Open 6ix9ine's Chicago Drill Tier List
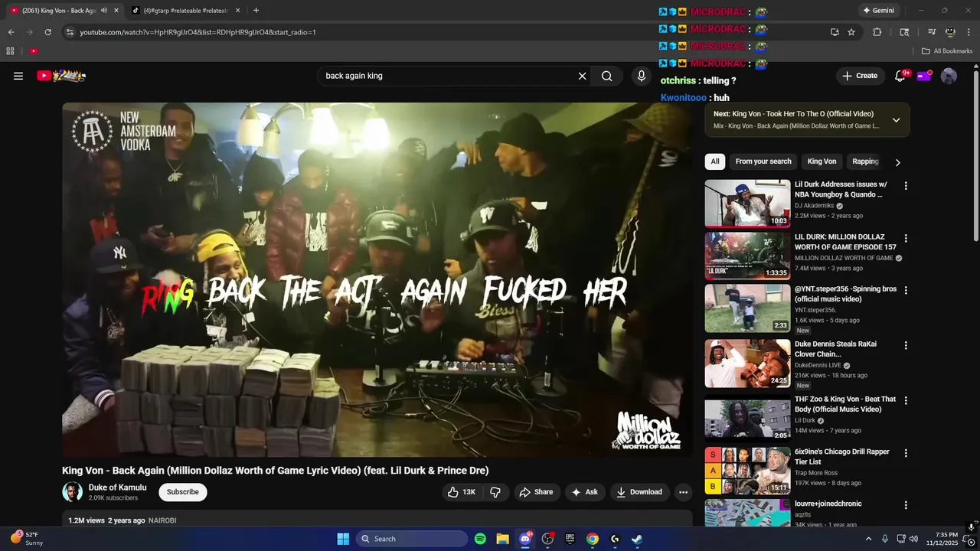 tap(747, 471)
